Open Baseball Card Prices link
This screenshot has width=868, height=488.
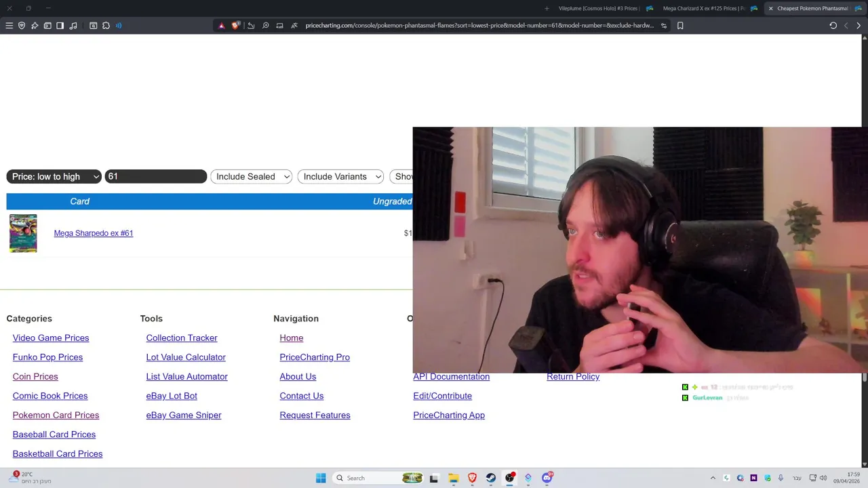(54, 434)
